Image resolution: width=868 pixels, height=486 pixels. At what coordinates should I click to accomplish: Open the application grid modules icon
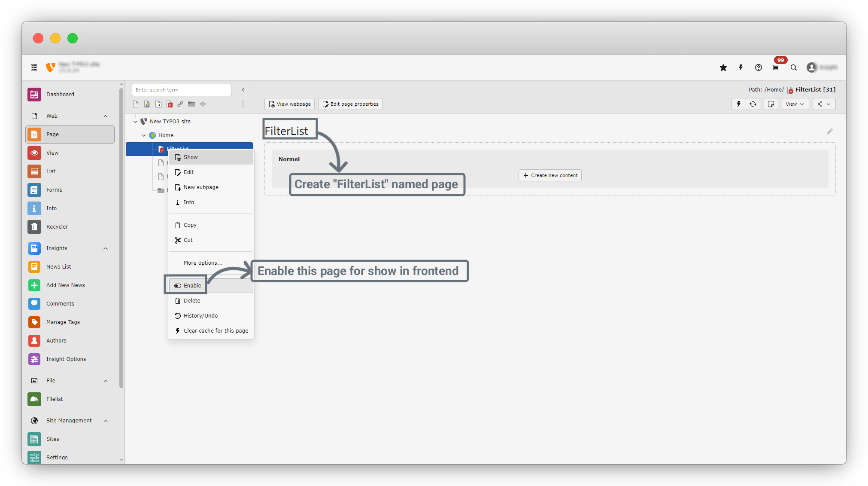34,67
